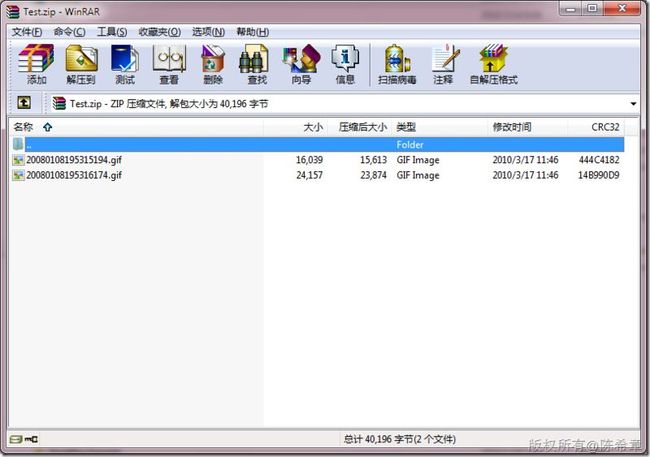Screen dimensions: 650x457
Task: Minimize the WinRAR window
Action: (570, 8)
